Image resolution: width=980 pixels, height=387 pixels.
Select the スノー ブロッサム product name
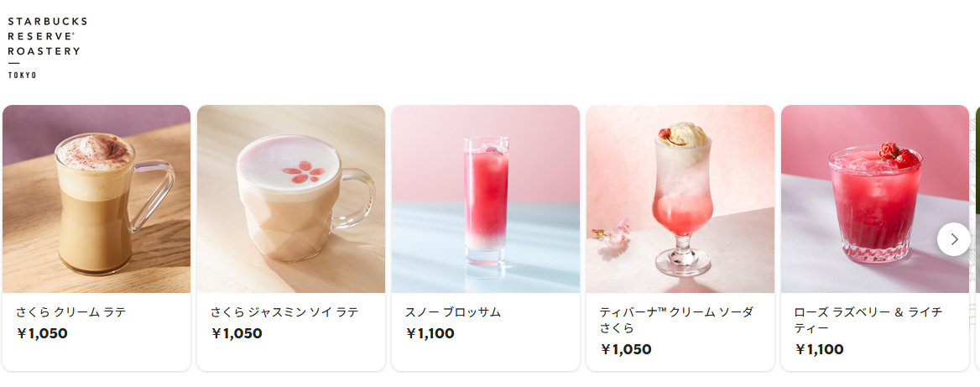click(x=453, y=312)
